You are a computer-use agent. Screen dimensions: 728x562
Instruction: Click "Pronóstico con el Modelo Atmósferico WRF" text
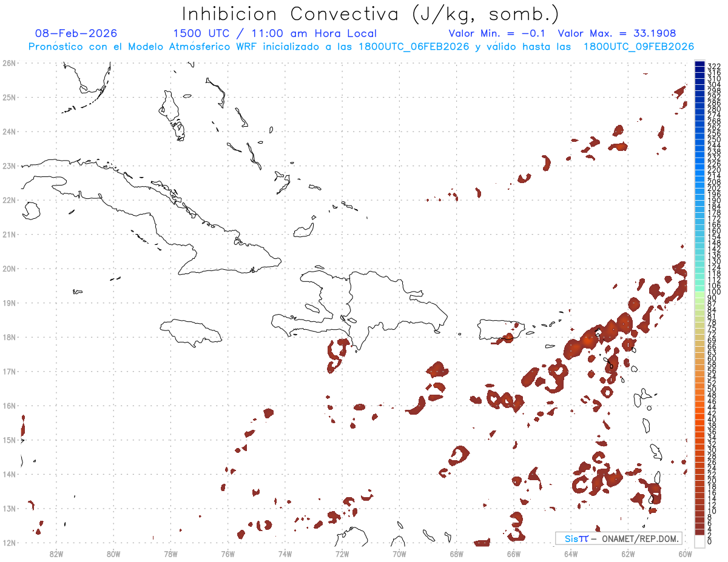143,47
